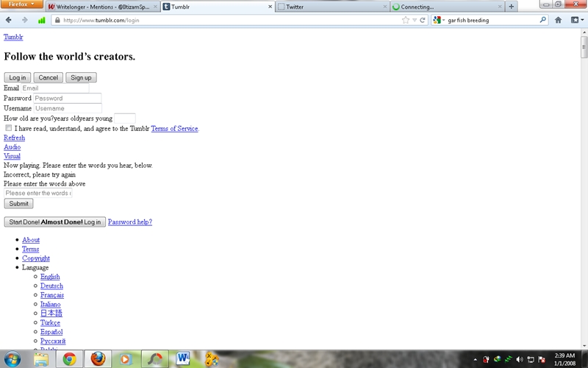Open the Action Center flag tray icon
This screenshot has height=368, width=588.
click(542, 360)
